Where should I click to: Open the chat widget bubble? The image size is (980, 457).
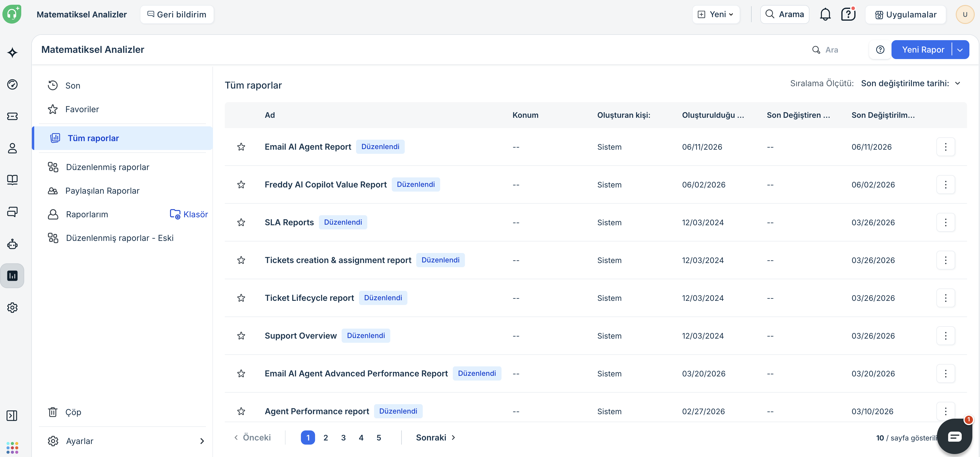click(954, 436)
